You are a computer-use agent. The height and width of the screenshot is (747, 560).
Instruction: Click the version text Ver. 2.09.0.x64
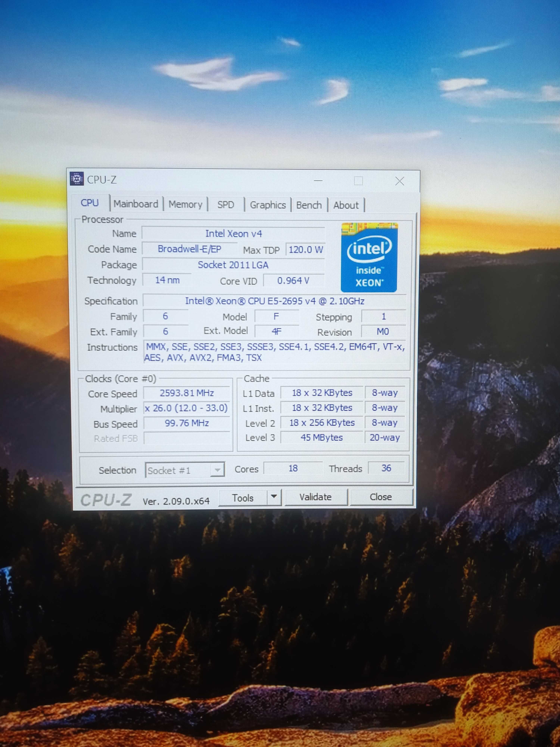coord(176,501)
